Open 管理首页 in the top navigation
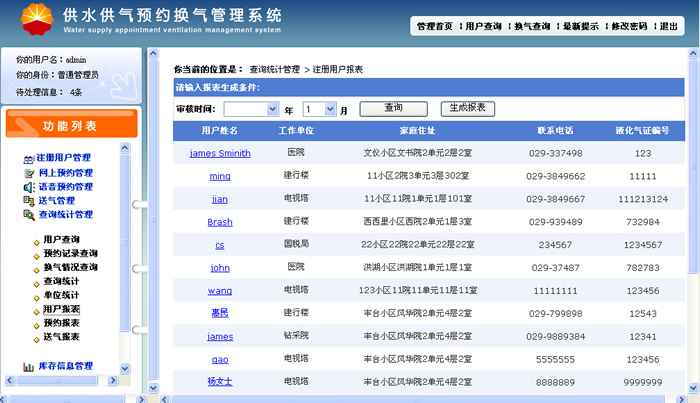 [435, 26]
